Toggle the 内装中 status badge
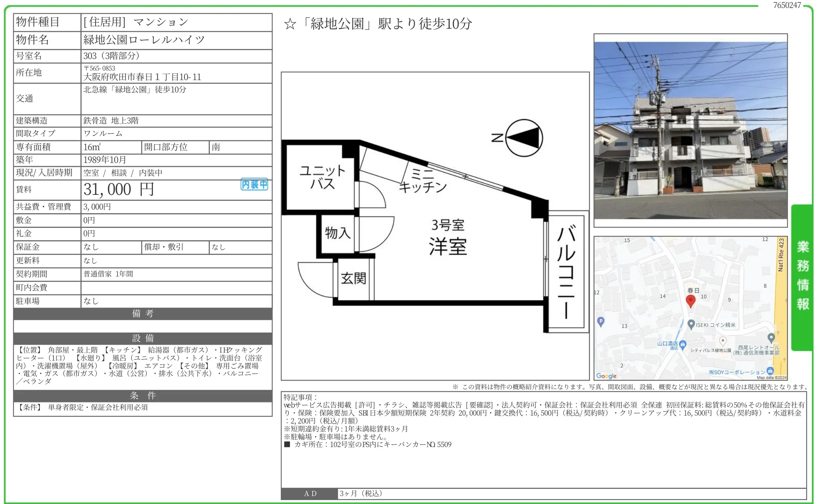Screen dimensions: 819x504 click(x=253, y=184)
